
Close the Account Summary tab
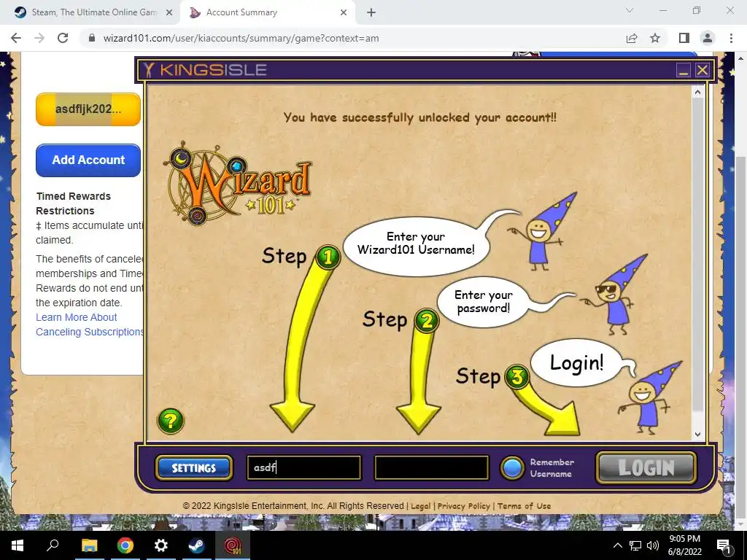[344, 13]
